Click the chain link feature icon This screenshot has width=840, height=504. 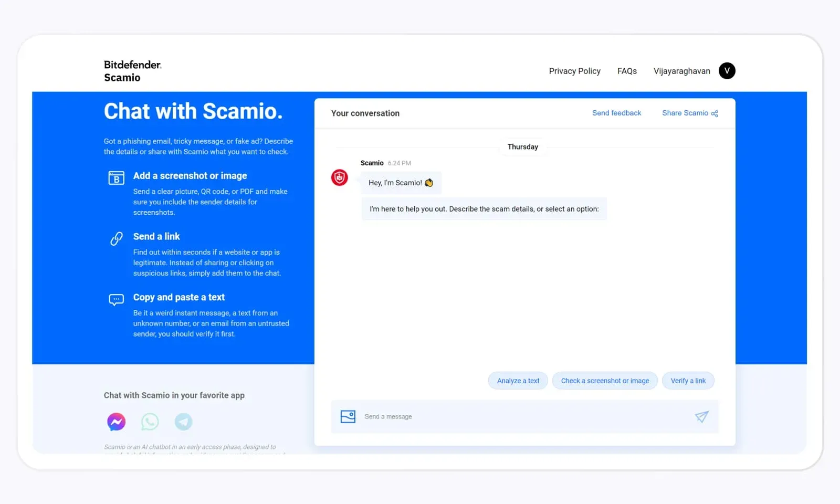[117, 238]
